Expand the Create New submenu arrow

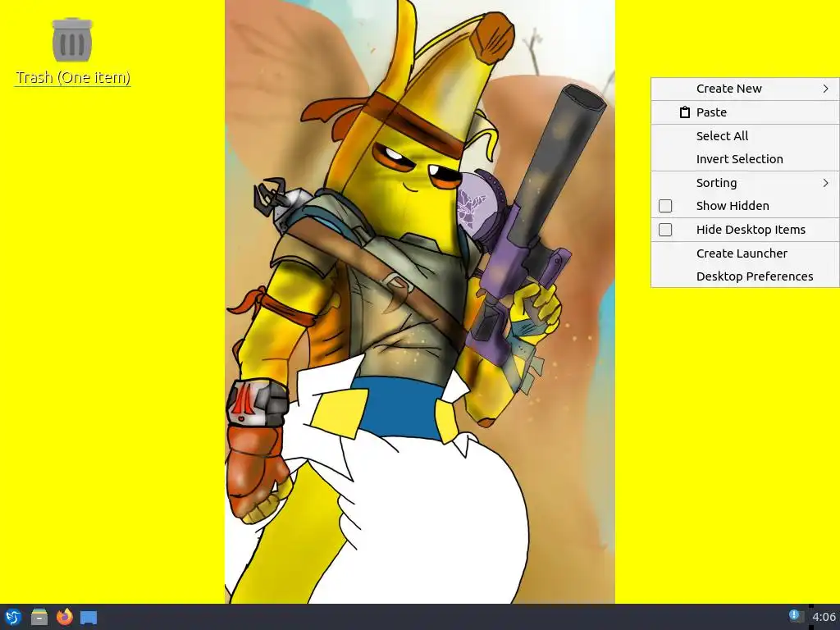pyautogui.click(x=825, y=89)
